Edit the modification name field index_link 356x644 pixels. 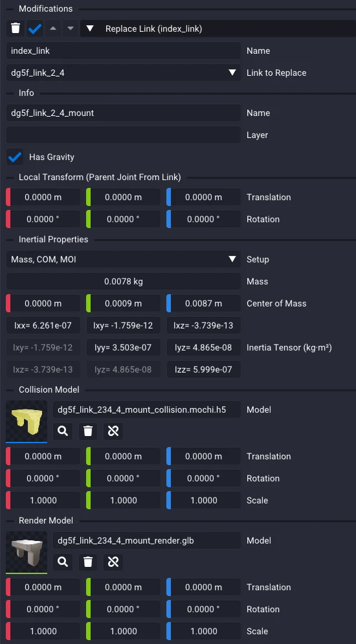pos(124,51)
